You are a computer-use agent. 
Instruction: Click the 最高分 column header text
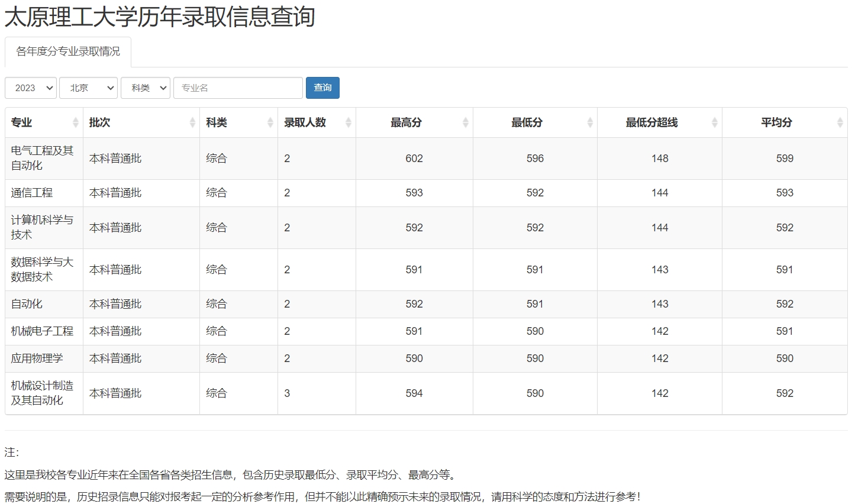[x=406, y=122]
